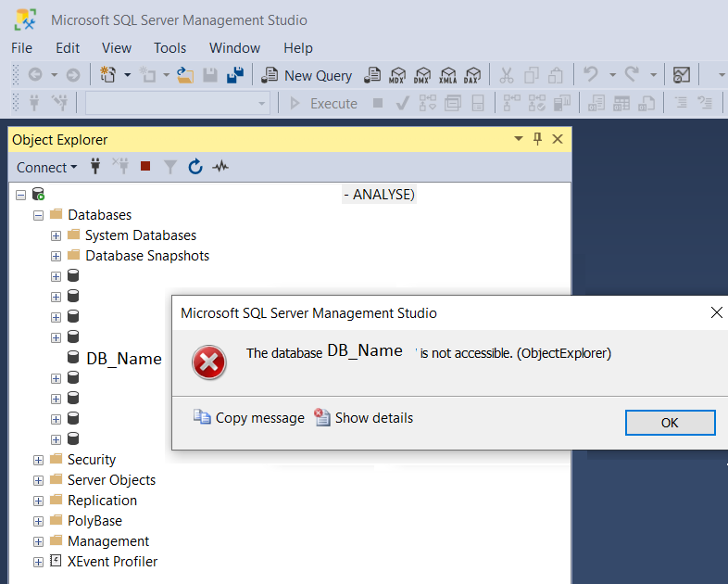Open Object Explorer window position dropdown

(518, 138)
